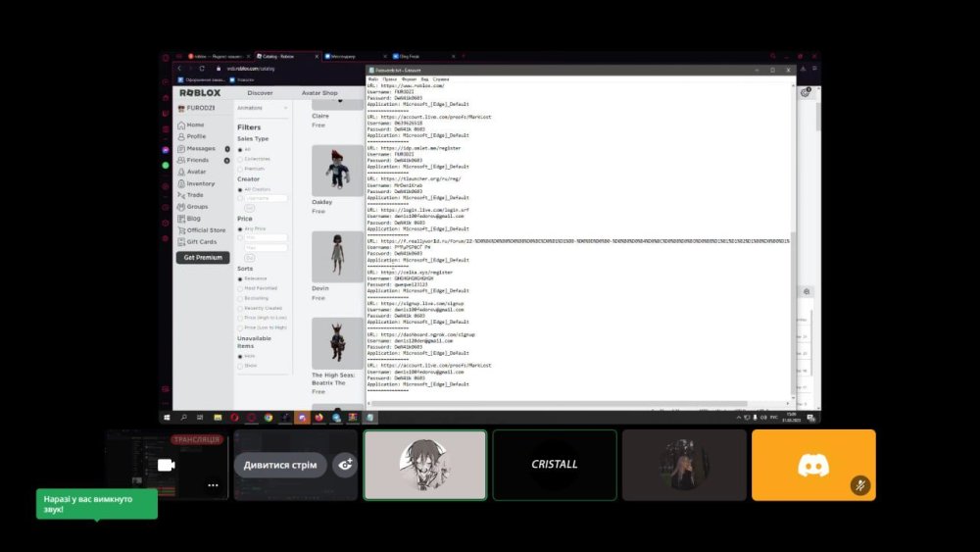Screen dimensions: 980x552
Task: Click the Go button under Price
Action: [x=249, y=258]
